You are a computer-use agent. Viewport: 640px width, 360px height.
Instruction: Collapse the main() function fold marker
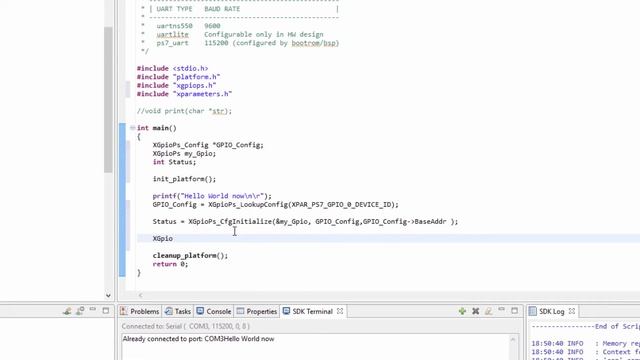132,128
